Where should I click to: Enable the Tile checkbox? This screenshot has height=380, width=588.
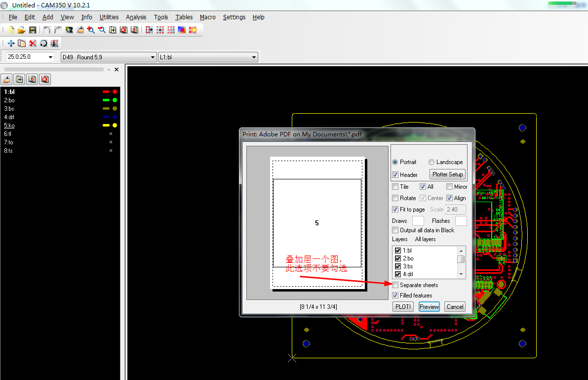395,187
